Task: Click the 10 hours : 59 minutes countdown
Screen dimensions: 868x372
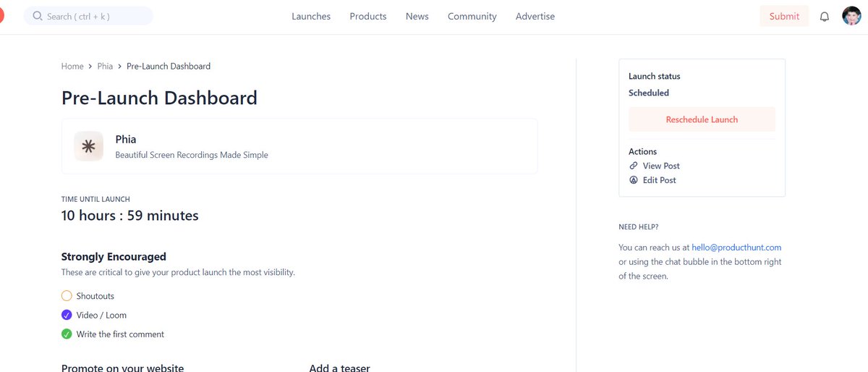Action: point(130,216)
